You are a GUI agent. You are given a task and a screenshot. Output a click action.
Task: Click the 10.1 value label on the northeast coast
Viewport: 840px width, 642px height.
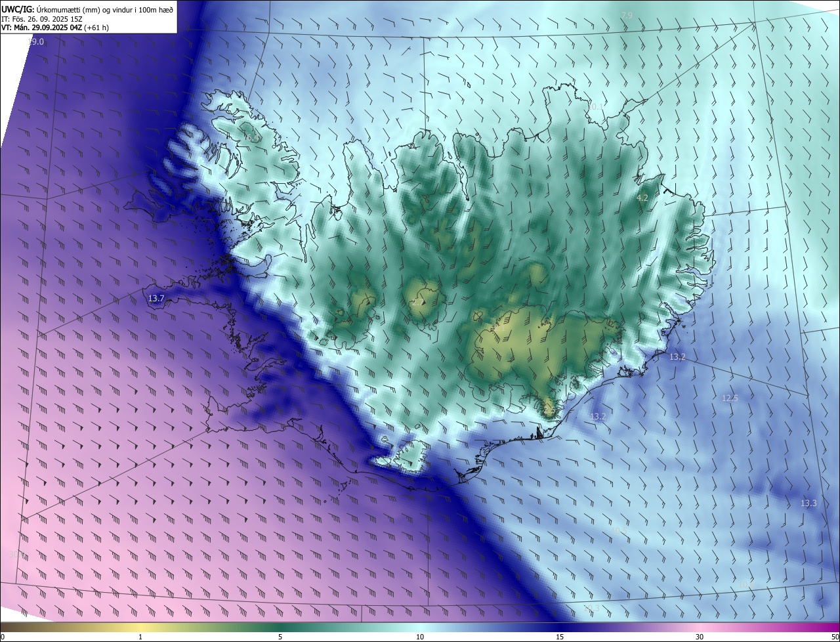[x=596, y=106]
